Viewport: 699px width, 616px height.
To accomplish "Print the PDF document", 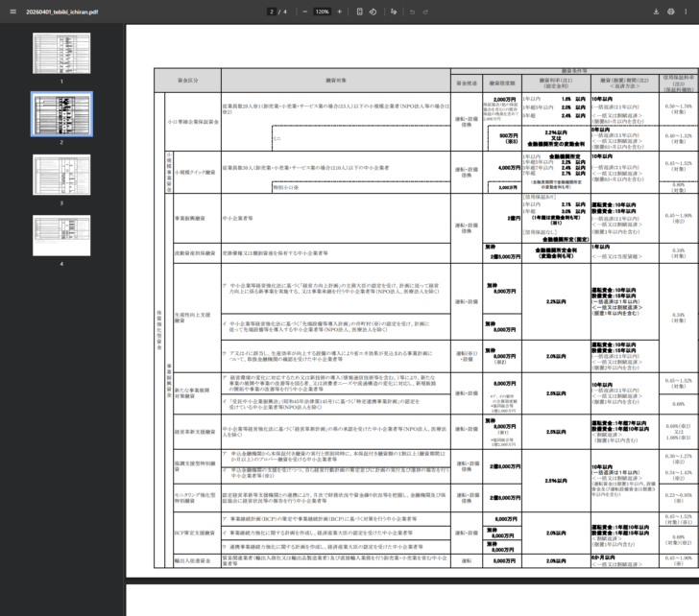I will 671,12.
